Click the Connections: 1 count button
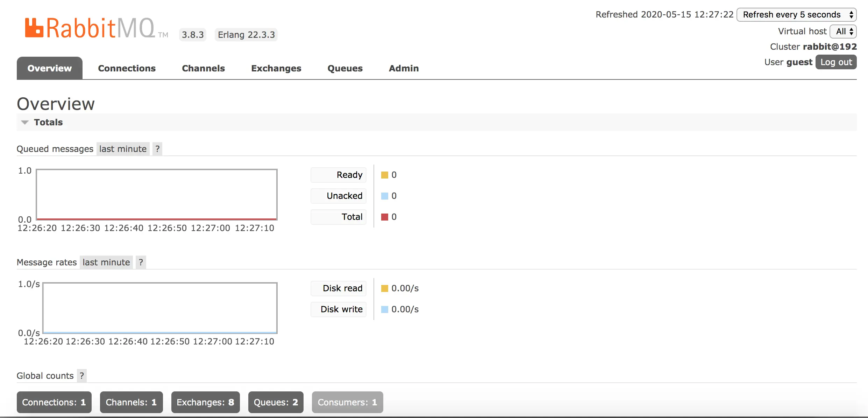The width and height of the screenshot is (868, 418). click(54, 402)
